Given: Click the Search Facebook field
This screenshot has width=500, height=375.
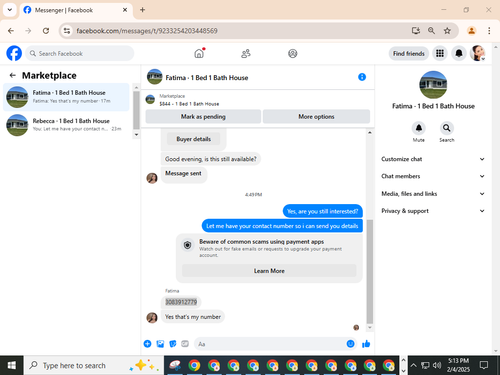Looking at the screenshot, I should (x=80, y=53).
